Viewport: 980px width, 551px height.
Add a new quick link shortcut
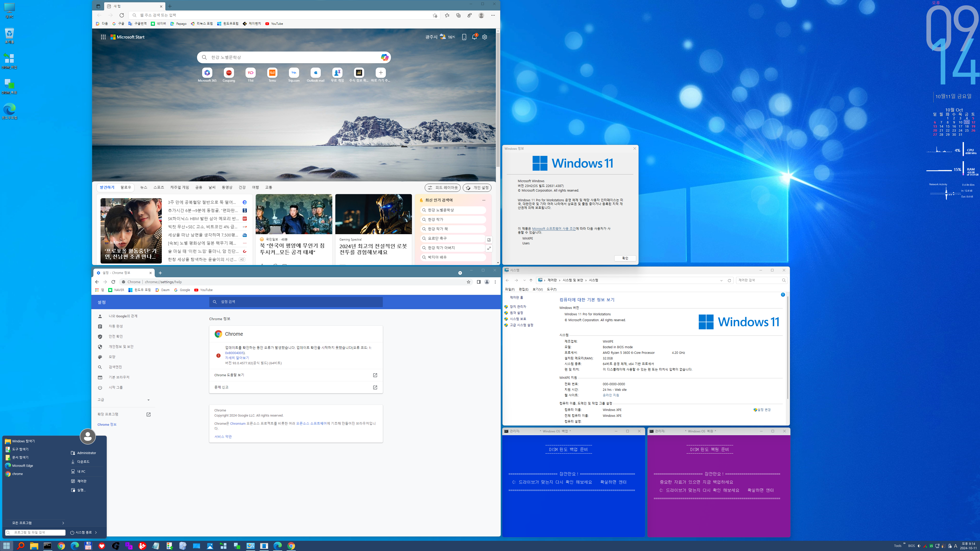point(381,75)
